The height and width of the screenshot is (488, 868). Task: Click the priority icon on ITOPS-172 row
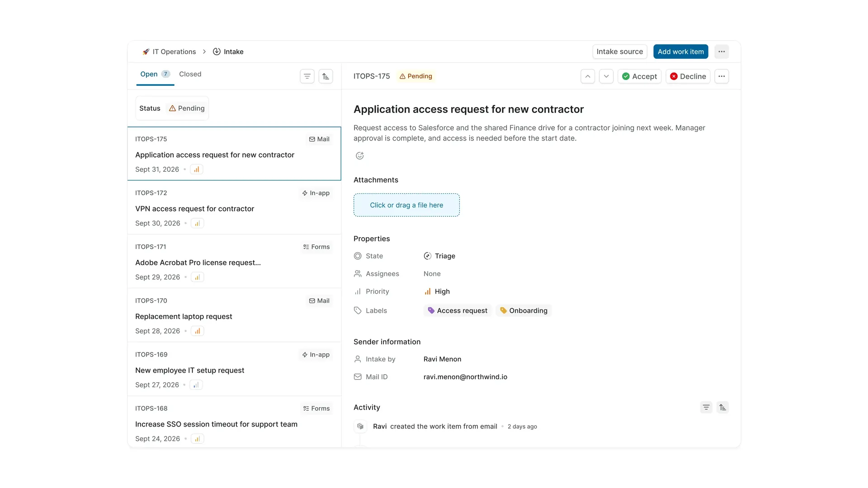[x=198, y=223]
